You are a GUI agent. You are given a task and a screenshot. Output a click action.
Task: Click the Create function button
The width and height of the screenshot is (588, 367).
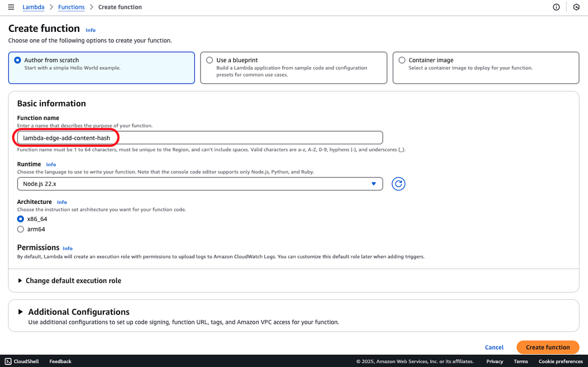(548, 347)
